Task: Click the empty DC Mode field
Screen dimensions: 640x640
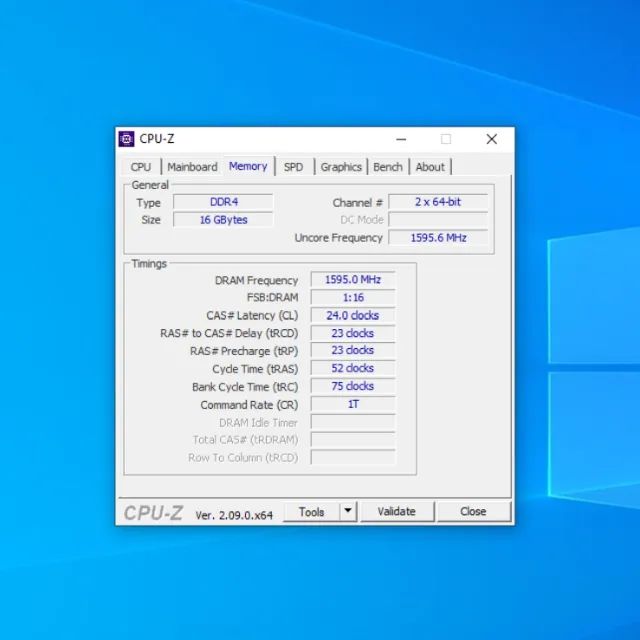Action: pyautogui.click(x=438, y=220)
